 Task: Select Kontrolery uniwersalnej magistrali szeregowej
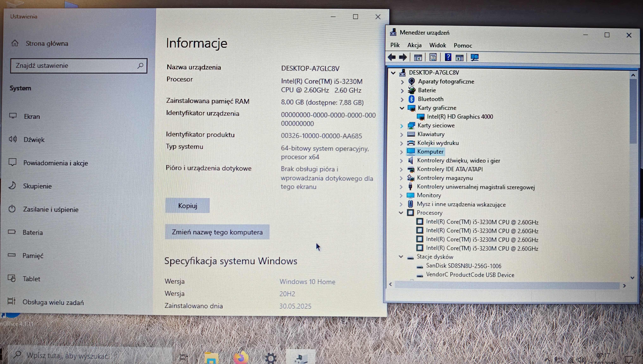tap(476, 187)
